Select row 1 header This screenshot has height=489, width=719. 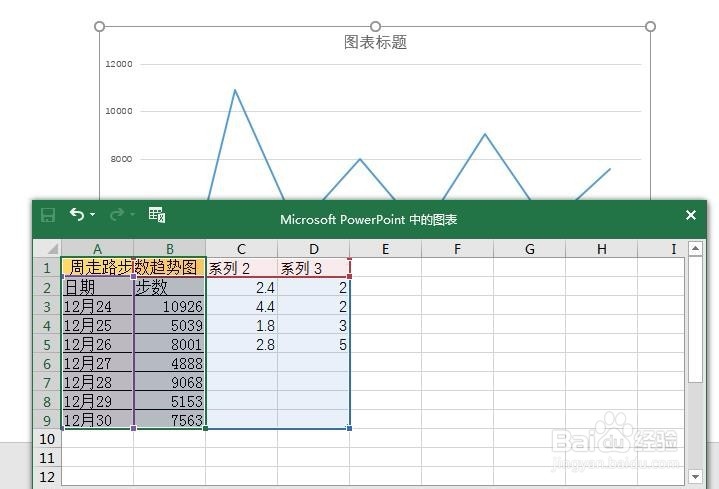click(47, 267)
